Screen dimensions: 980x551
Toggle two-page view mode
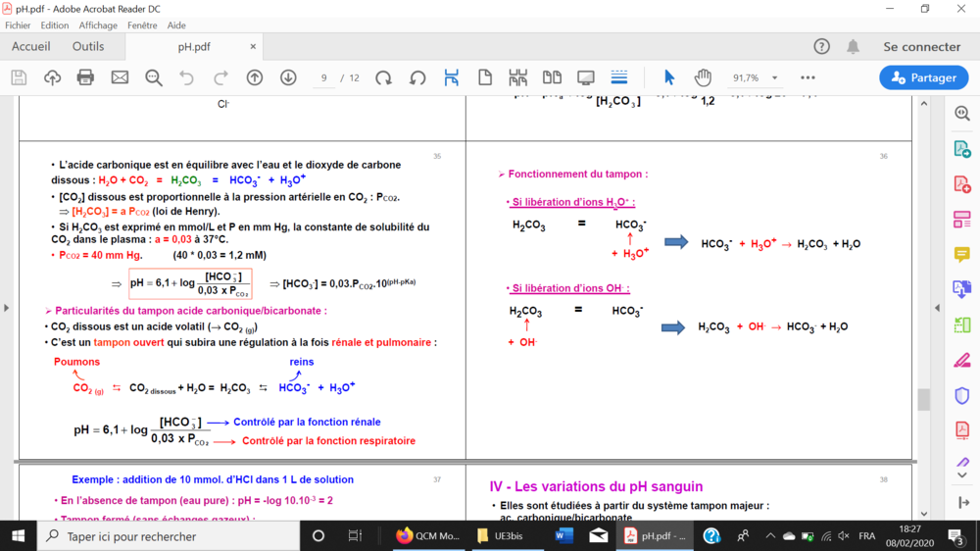click(552, 77)
